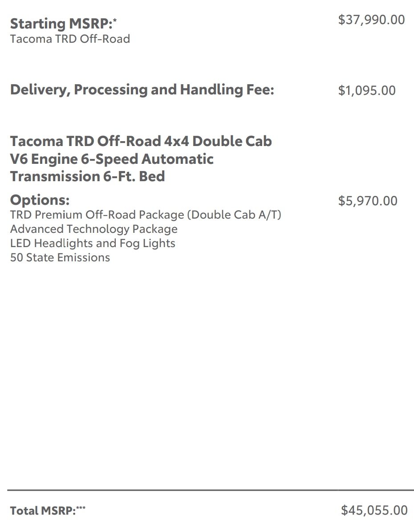Select Delivery, Processing and Handling Fee label
This screenshot has height=532, width=414.
[x=142, y=90]
